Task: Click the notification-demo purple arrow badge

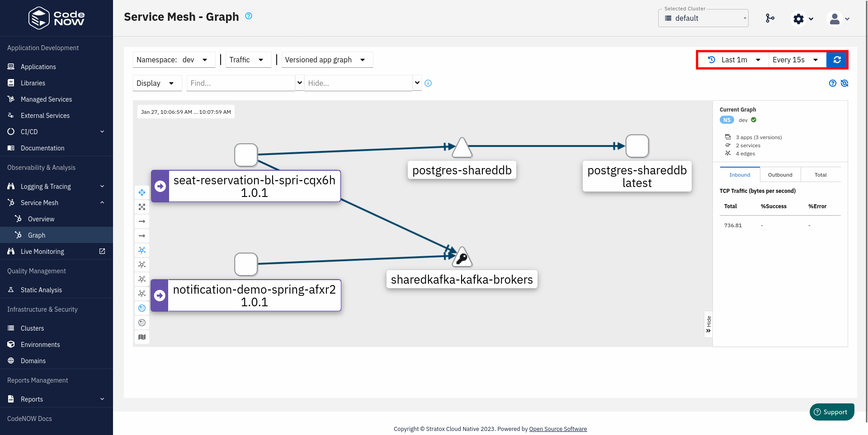Action: [x=160, y=295]
